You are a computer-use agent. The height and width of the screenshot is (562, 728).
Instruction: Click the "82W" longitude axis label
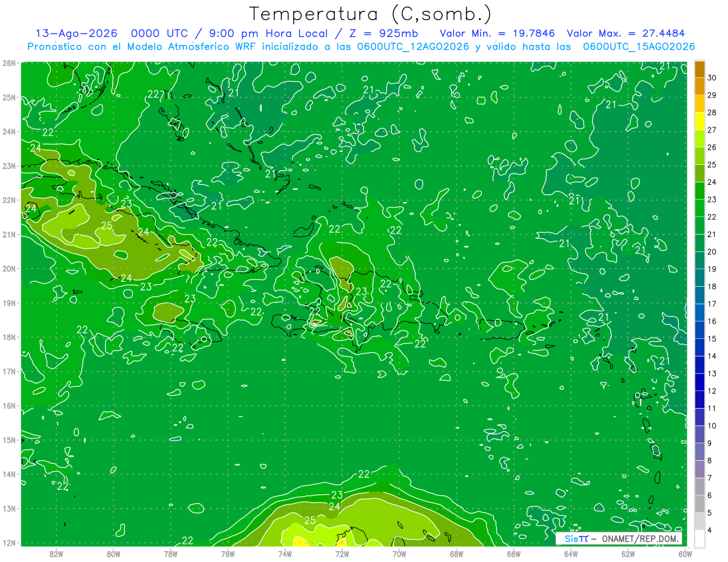[x=56, y=554]
